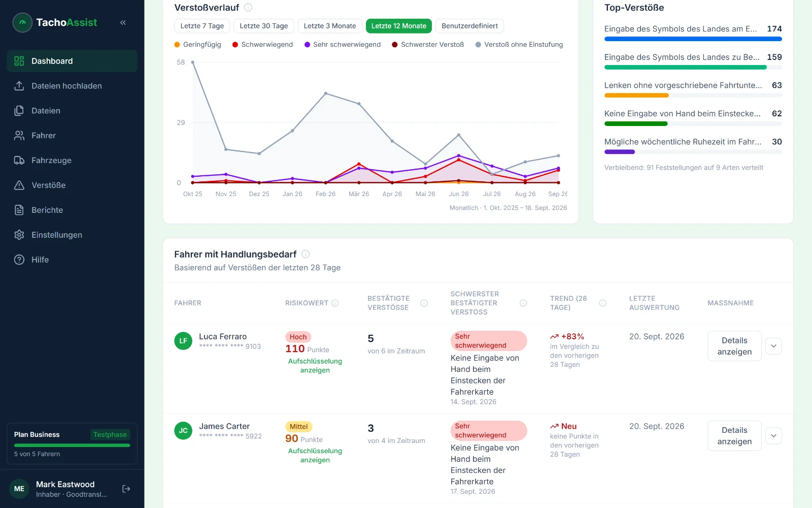
Task: Click the Risikowert column info icon
Action: pyautogui.click(x=335, y=303)
